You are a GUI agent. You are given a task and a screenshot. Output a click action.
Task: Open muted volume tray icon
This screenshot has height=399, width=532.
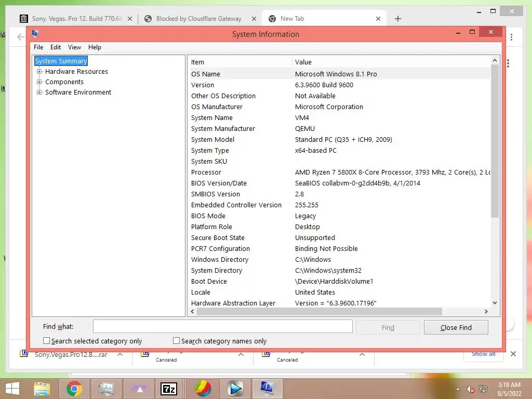(470, 389)
